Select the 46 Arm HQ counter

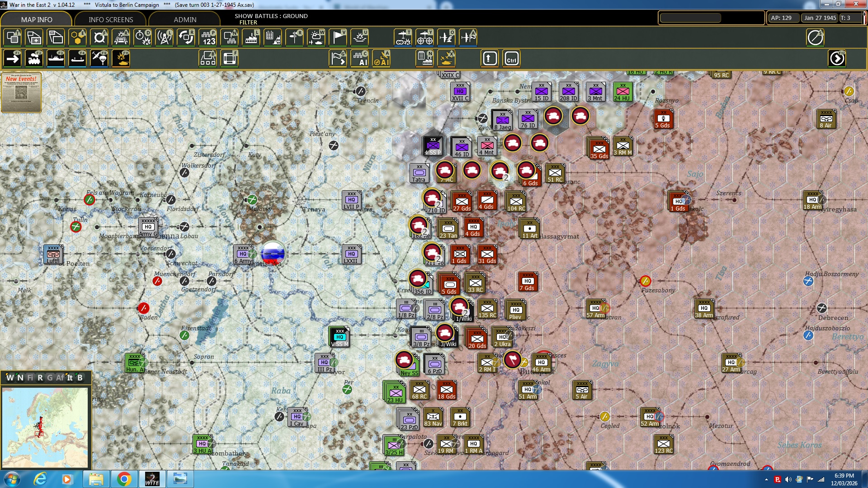(541, 363)
